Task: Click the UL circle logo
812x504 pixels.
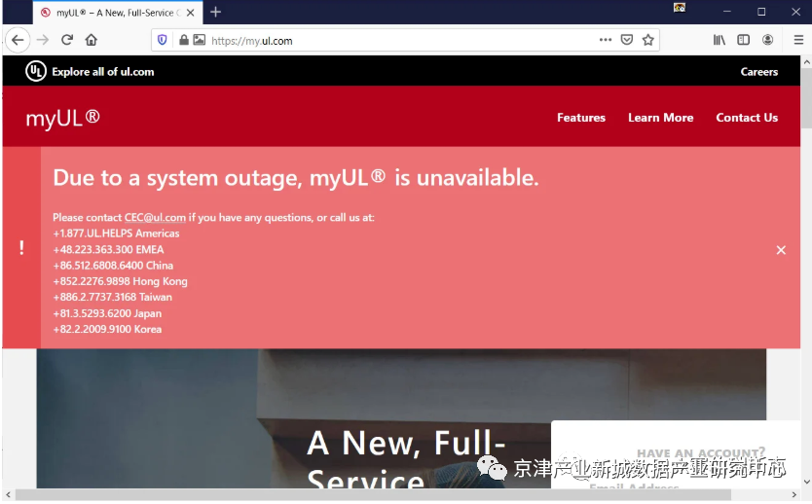Action: (x=36, y=71)
